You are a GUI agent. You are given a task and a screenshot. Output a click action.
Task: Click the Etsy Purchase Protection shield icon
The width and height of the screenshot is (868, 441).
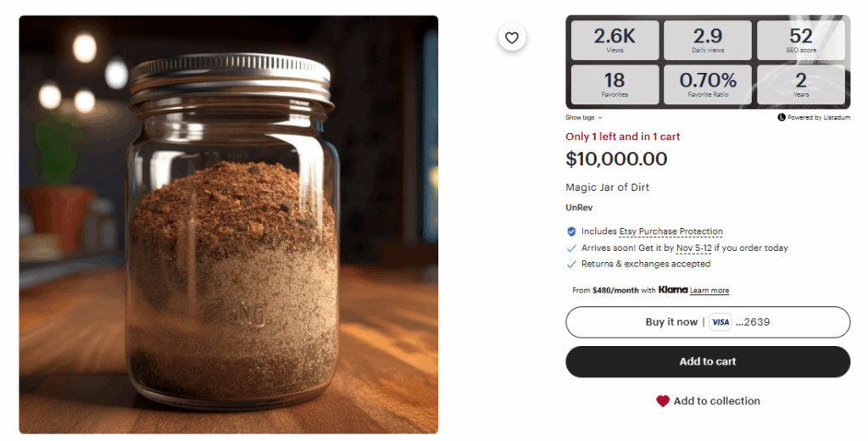(x=571, y=232)
